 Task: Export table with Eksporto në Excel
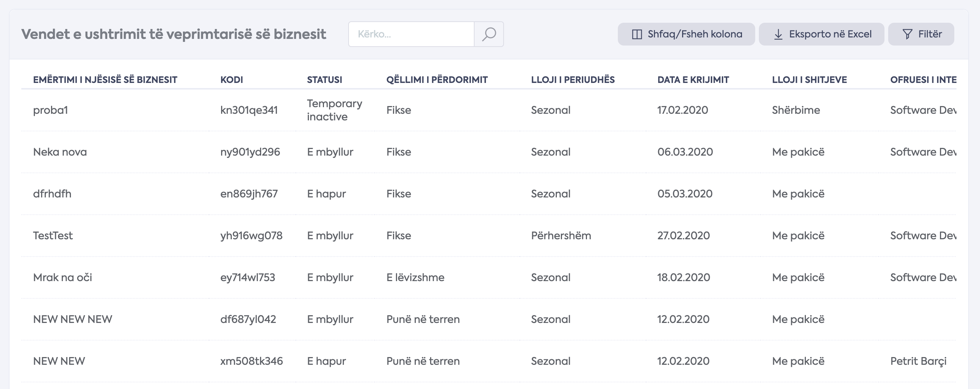click(821, 34)
